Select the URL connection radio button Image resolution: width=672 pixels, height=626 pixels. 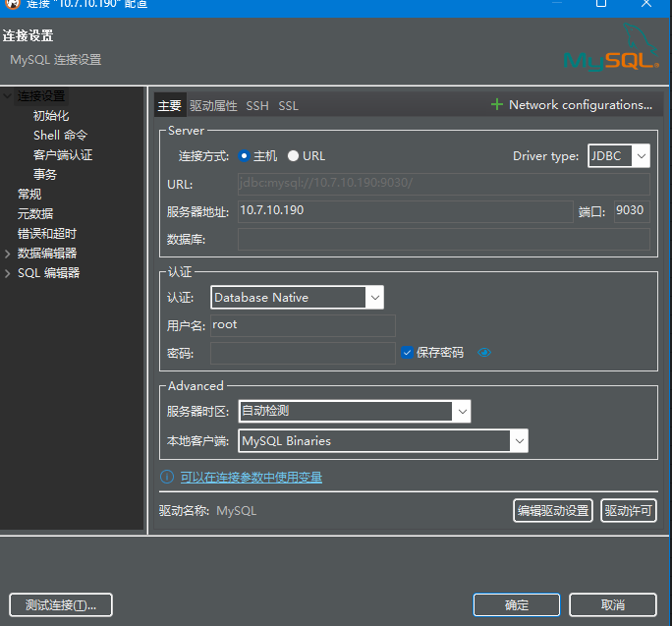coord(293,155)
